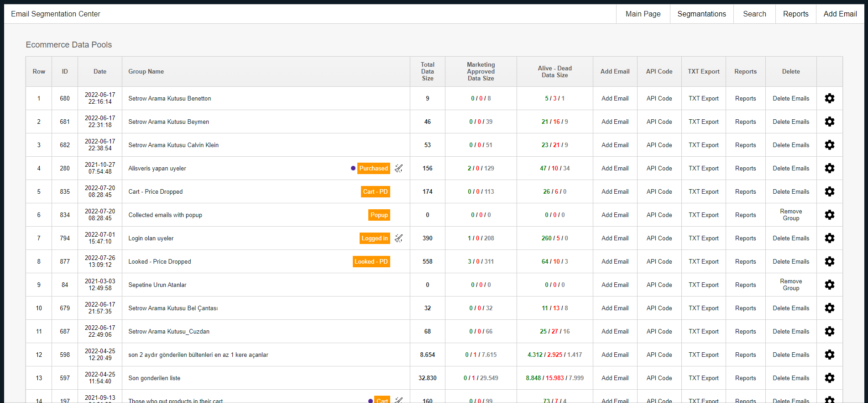Open API Code for Looked - Price Dropped
The width and height of the screenshot is (868, 403).
coord(659,261)
